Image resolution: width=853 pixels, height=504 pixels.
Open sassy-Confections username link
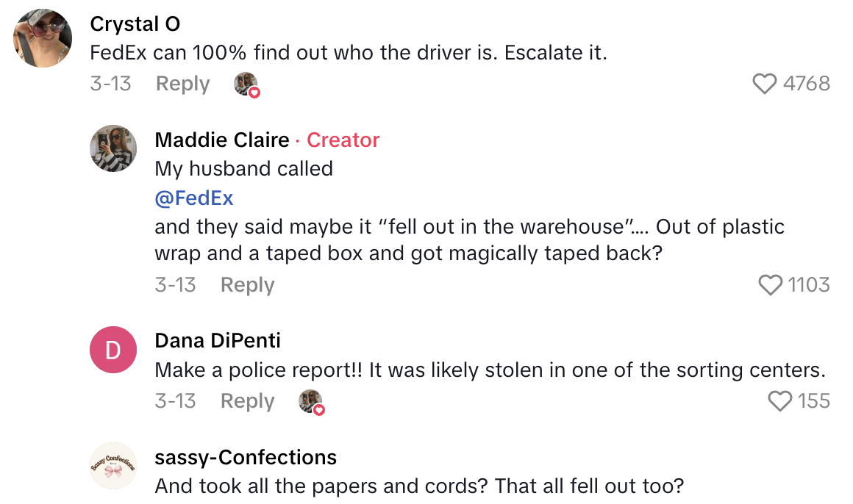point(246,457)
